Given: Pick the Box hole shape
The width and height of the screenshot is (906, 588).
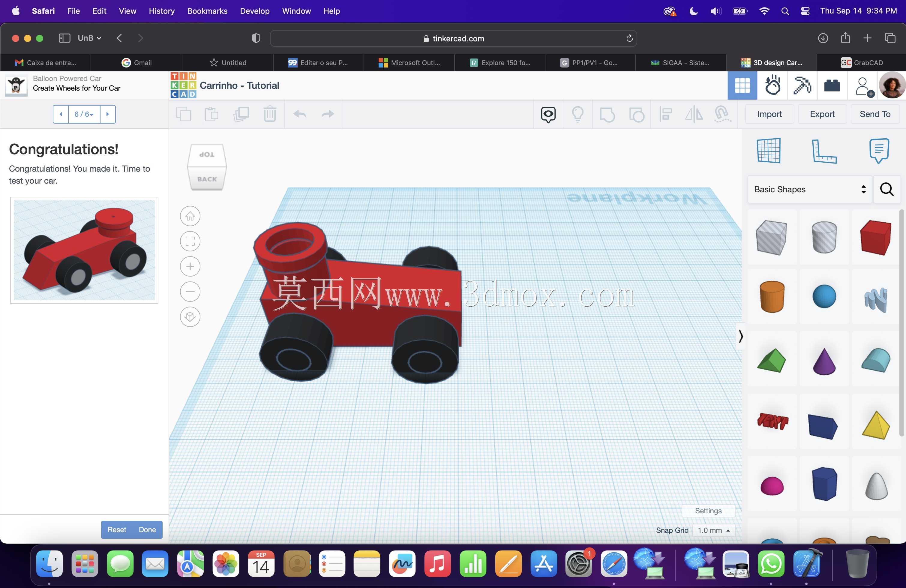Looking at the screenshot, I should (772, 238).
